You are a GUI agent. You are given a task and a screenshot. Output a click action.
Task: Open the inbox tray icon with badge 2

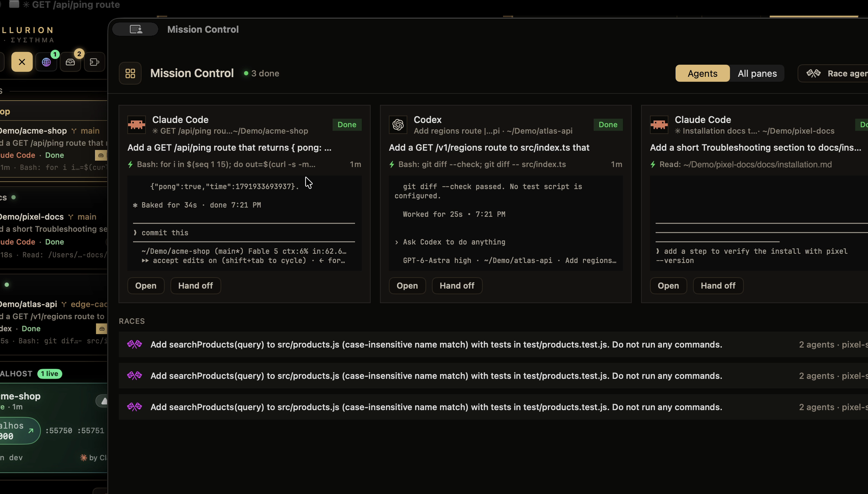(70, 62)
